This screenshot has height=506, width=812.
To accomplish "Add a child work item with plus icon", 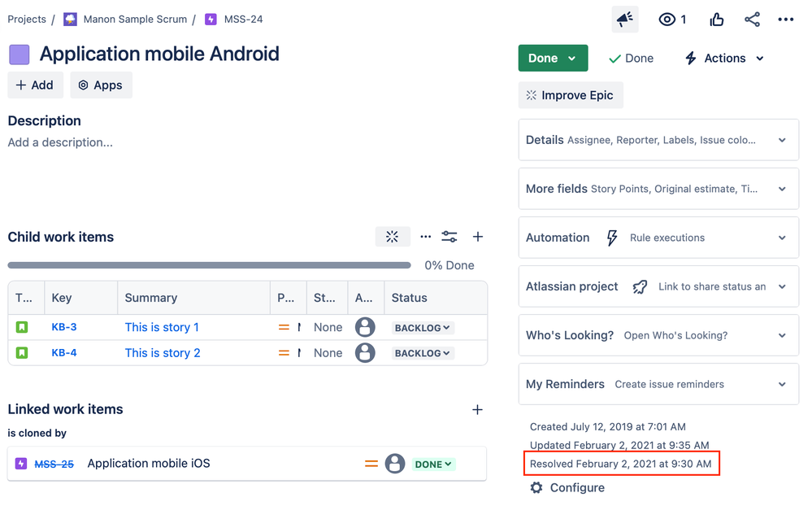I will [x=478, y=237].
